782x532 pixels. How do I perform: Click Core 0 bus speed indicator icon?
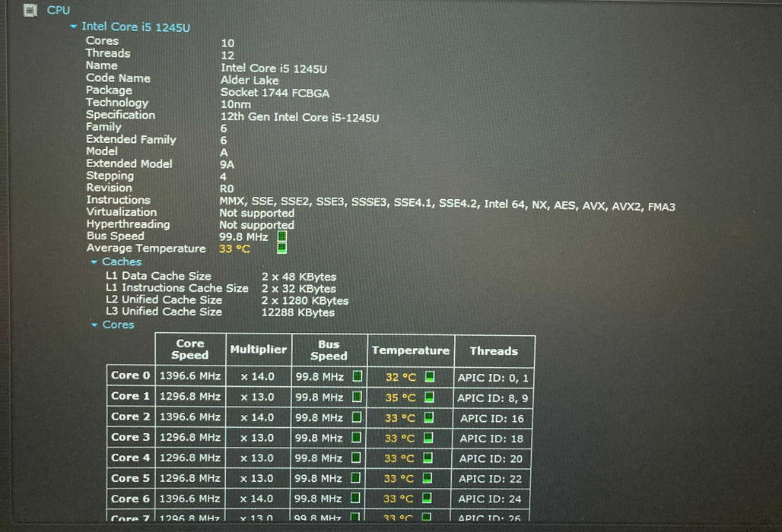pyautogui.click(x=357, y=376)
